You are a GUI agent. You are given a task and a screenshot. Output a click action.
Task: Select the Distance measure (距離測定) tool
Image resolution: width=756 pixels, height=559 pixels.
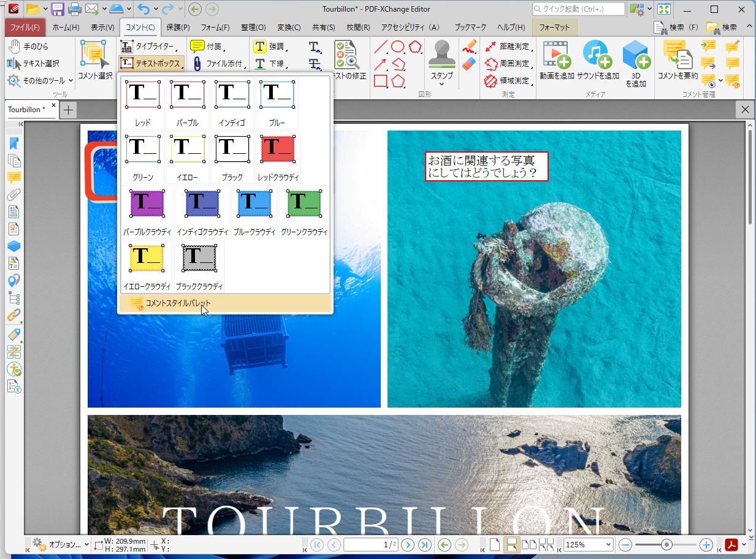(x=508, y=47)
